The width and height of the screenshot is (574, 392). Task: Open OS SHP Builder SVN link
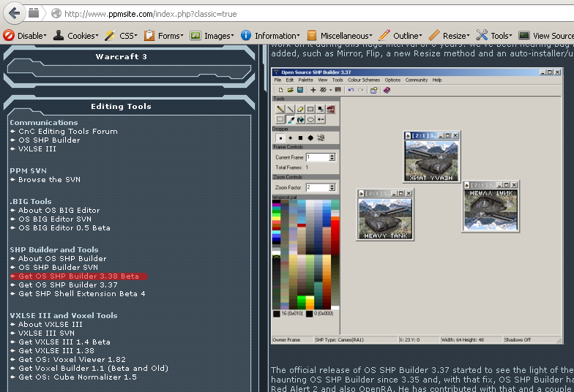click(58, 268)
